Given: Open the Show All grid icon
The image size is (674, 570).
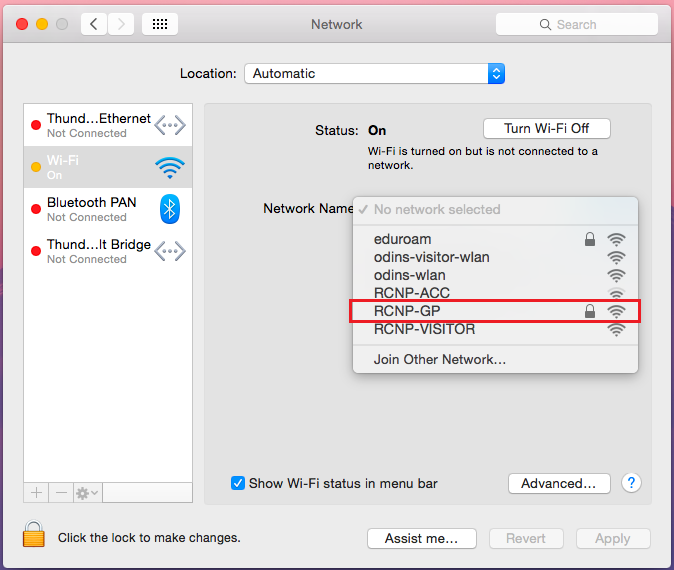Looking at the screenshot, I should (160, 24).
